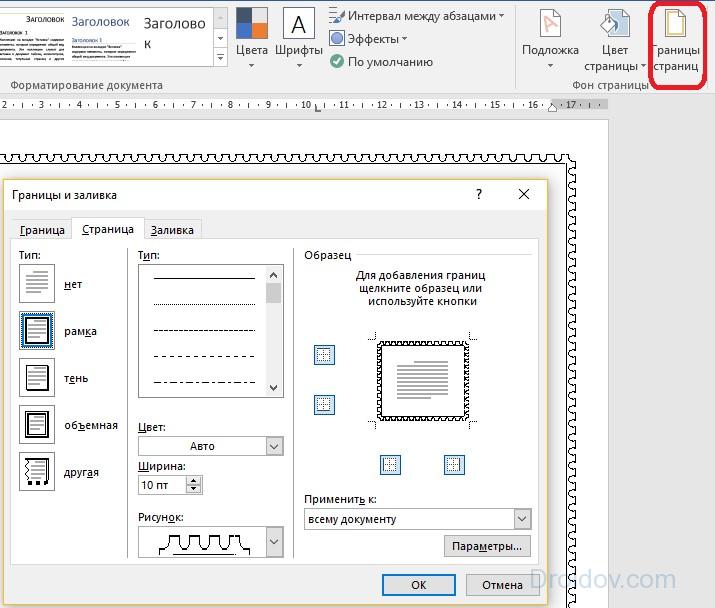
Task: Click the Параметры... button
Action: click(486, 547)
